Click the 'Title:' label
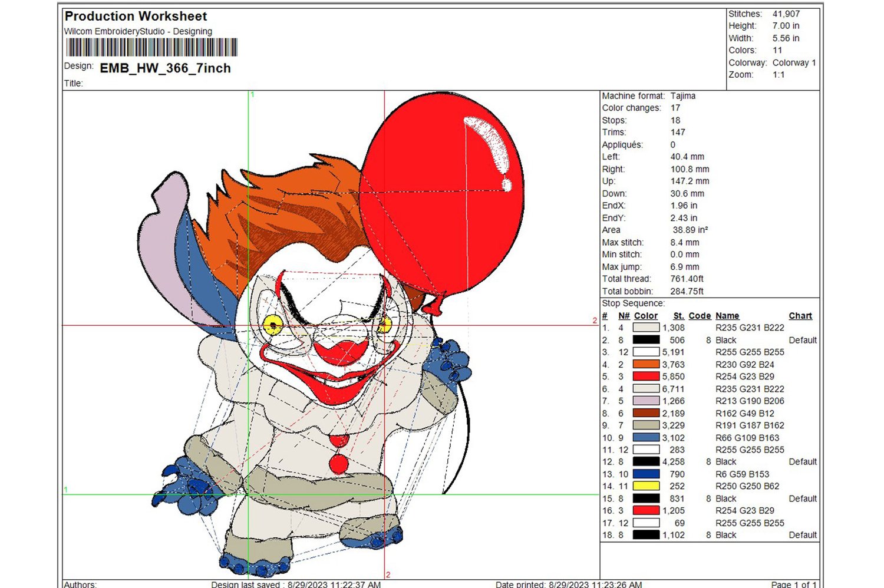The image size is (884, 588). pyautogui.click(x=74, y=83)
